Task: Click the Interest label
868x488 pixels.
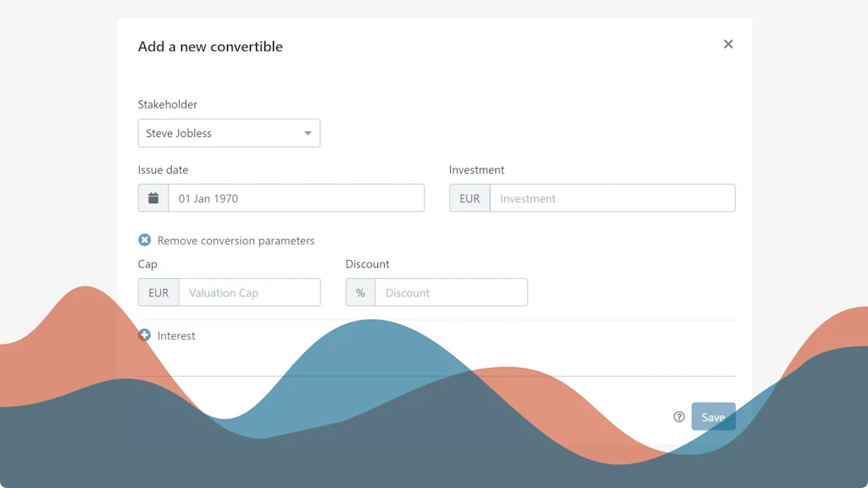Action: click(175, 335)
